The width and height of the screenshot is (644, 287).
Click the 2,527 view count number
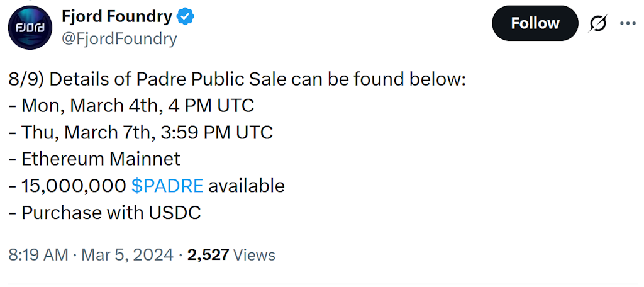[x=208, y=255]
